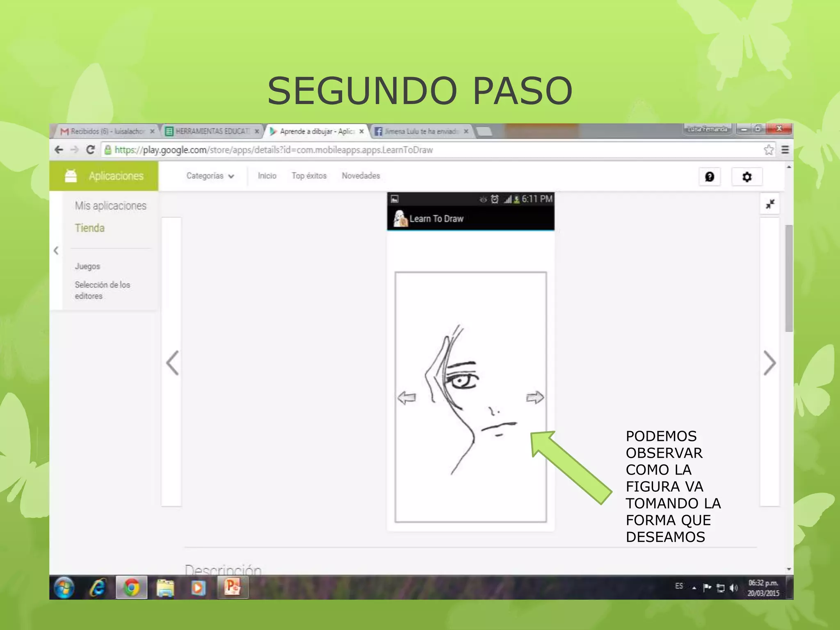840x630 pixels.
Task: Open the Tienda link
Action: pos(90,228)
